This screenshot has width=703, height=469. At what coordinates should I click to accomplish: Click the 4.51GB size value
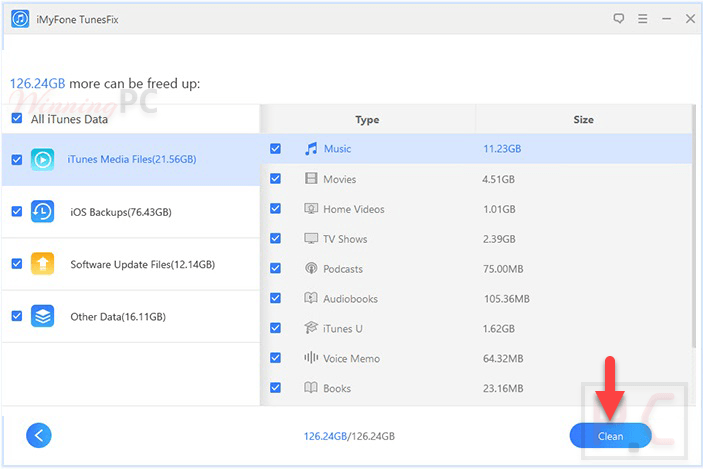coord(499,179)
